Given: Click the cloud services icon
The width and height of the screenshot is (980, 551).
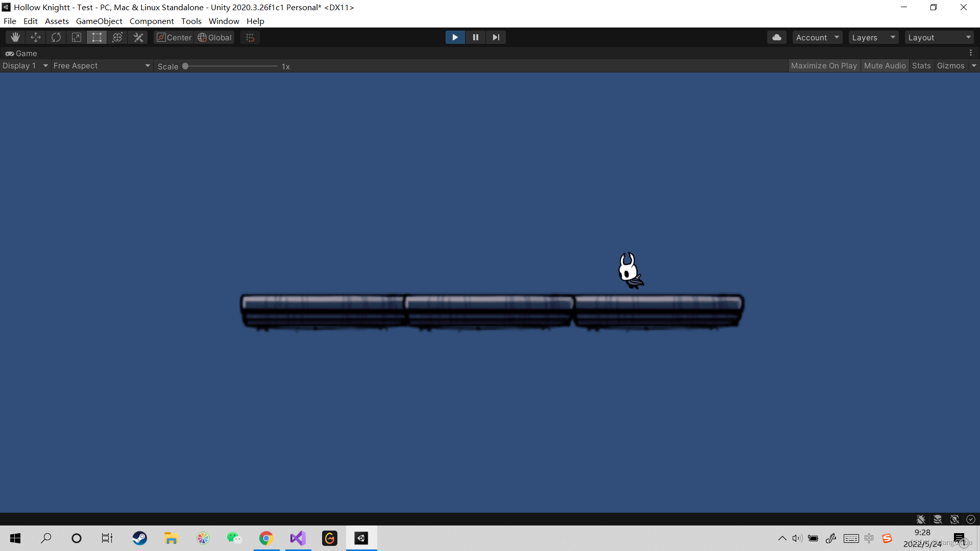Looking at the screenshot, I should (x=776, y=37).
